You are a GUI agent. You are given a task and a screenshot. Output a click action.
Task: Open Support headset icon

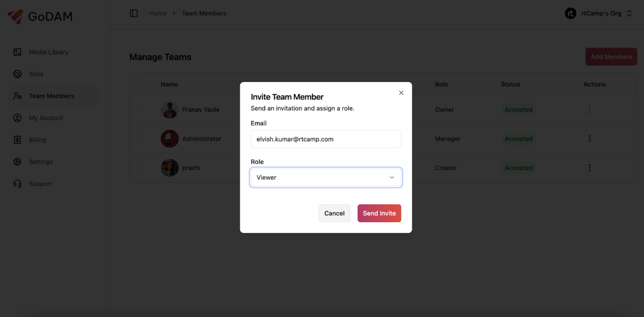pos(17,184)
